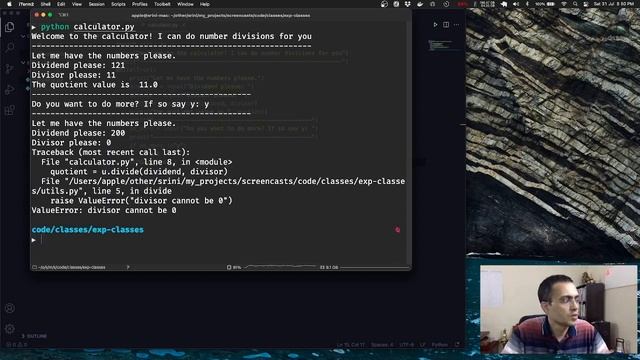Click 'python calculator.py' command text
640x360 pixels.
point(87,27)
